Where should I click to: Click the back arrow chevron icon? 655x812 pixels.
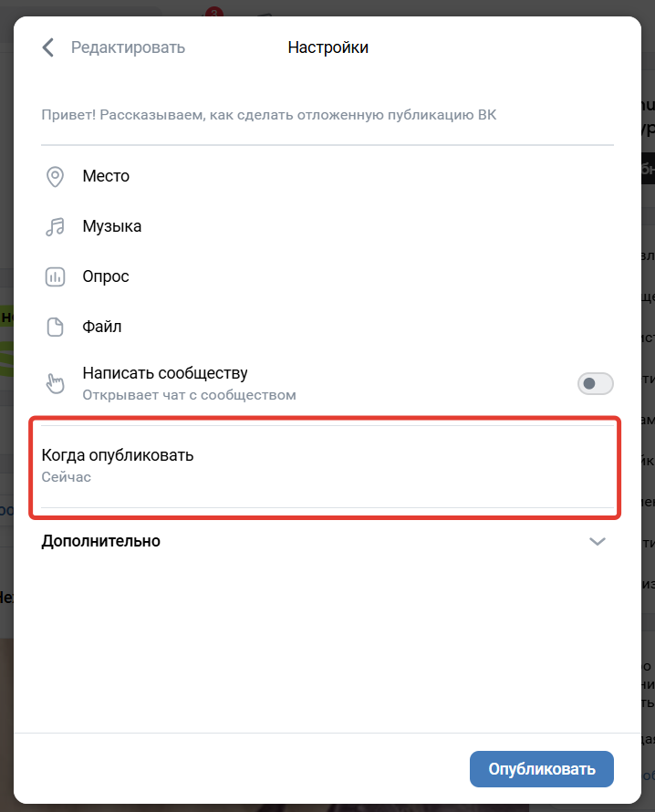(47, 47)
